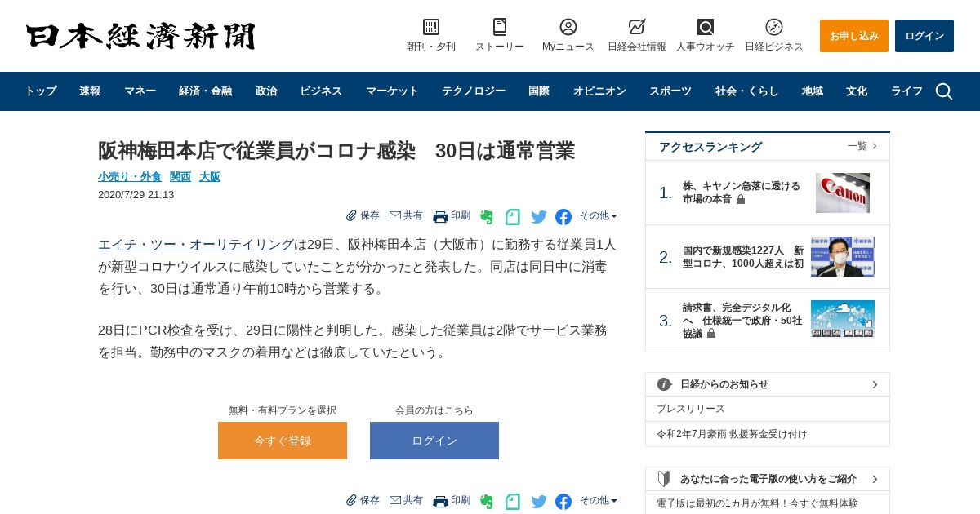Open ライフ navigation tab
980x514 pixels.
[906, 91]
